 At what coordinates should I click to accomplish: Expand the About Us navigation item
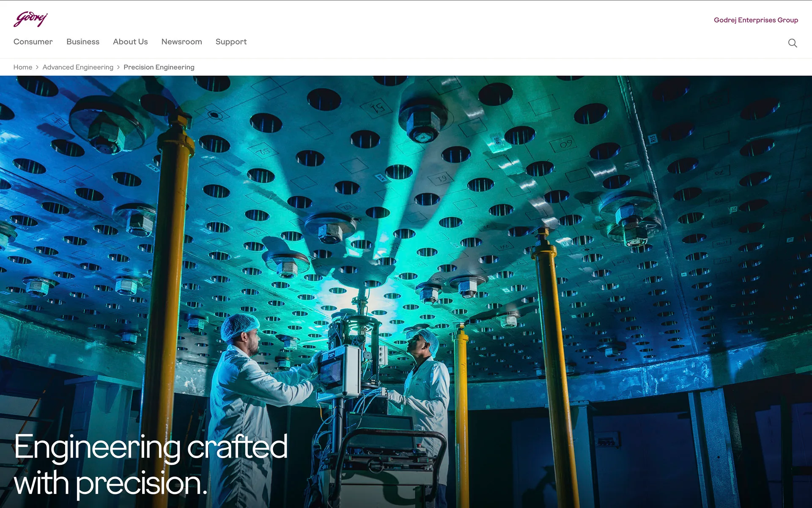130,42
